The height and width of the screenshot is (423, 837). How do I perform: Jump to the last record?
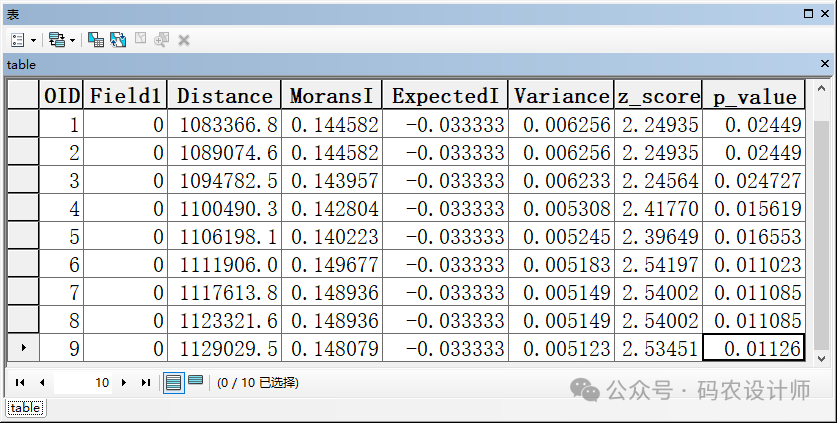[146, 382]
